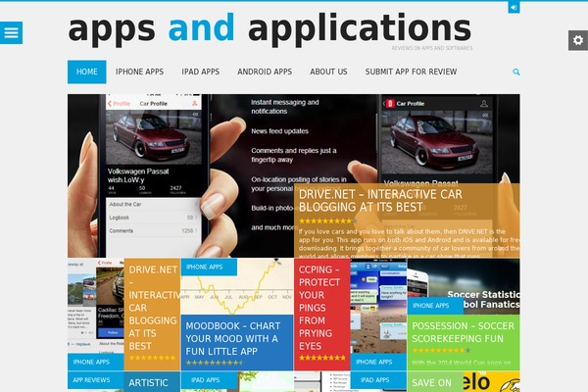Open the About Us page
This screenshot has height=392, width=588.
click(x=328, y=72)
